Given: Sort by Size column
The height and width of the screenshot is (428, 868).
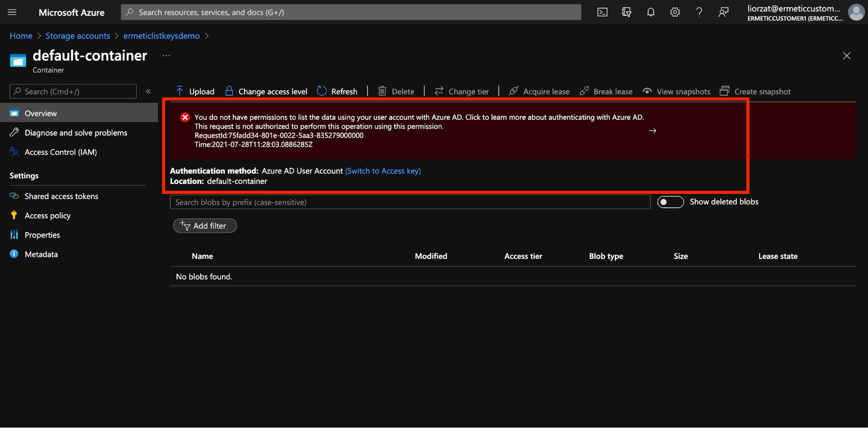Looking at the screenshot, I should tap(680, 256).
